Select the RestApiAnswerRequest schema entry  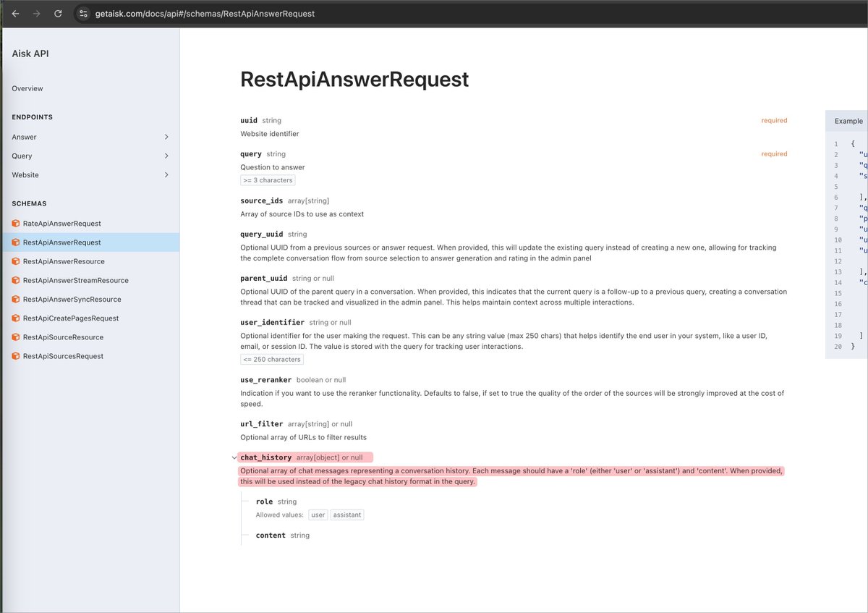pyautogui.click(x=90, y=242)
